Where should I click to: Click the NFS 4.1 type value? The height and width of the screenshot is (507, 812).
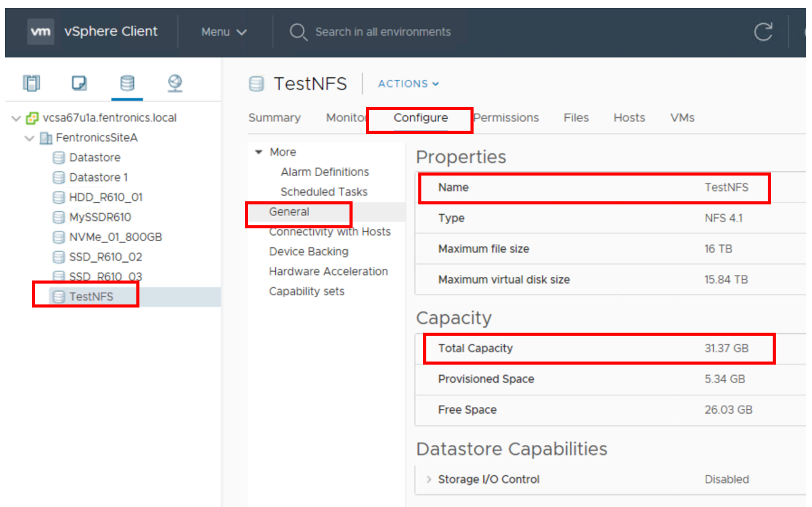(724, 218)
